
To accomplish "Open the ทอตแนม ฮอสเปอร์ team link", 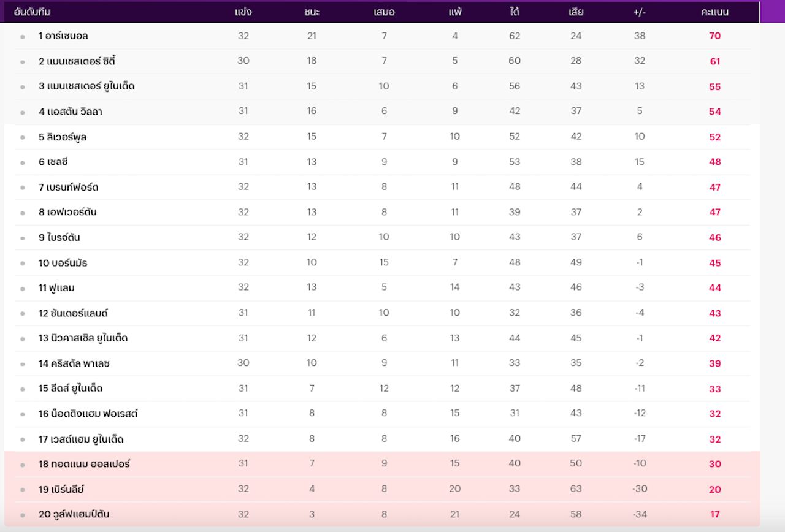I will [x=84, y=464].
